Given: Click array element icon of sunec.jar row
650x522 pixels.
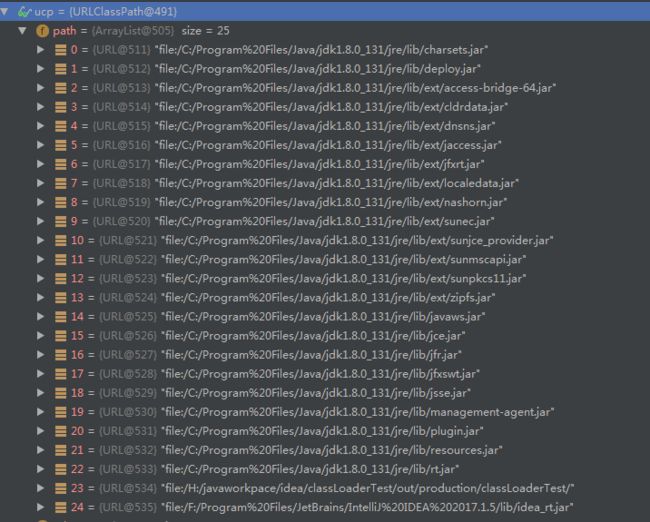Looking at the screenshot, I should pos(61,222).
